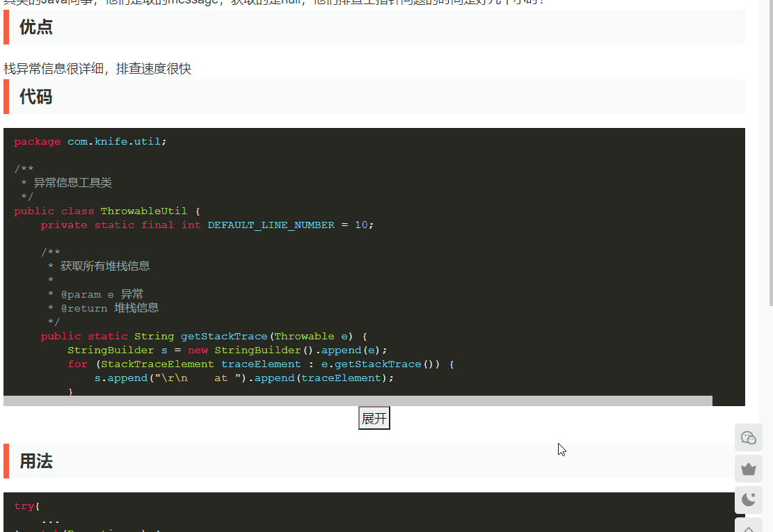Click the 展开 expand code button

click(x=374, y=418)
